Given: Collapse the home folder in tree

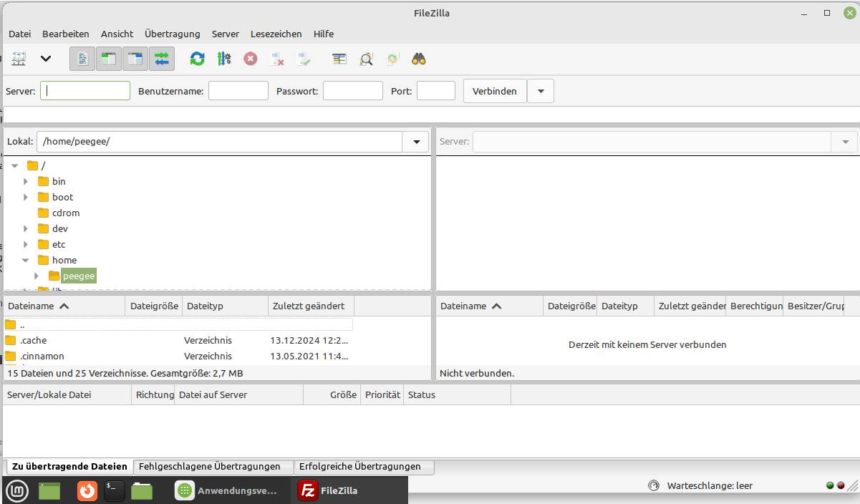Looking at the screenshot, I should pos(25,261).
